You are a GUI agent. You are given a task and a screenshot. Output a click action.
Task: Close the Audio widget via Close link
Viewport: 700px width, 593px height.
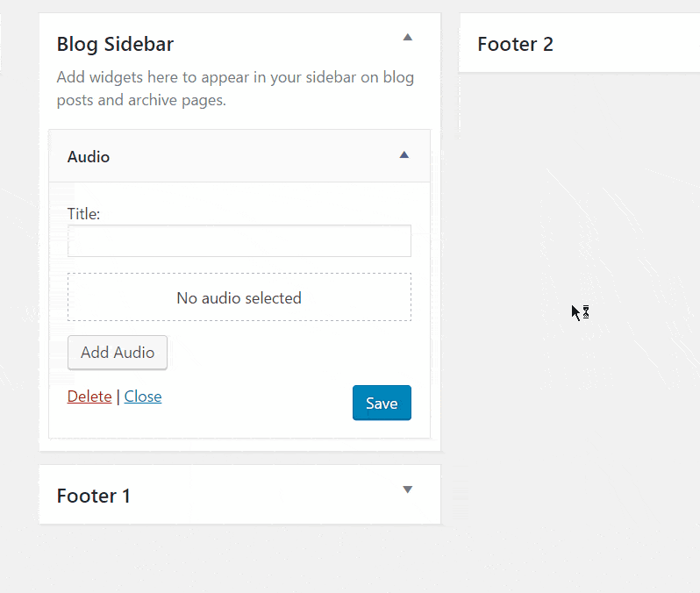pyautogui.click(x=143, y=397)
